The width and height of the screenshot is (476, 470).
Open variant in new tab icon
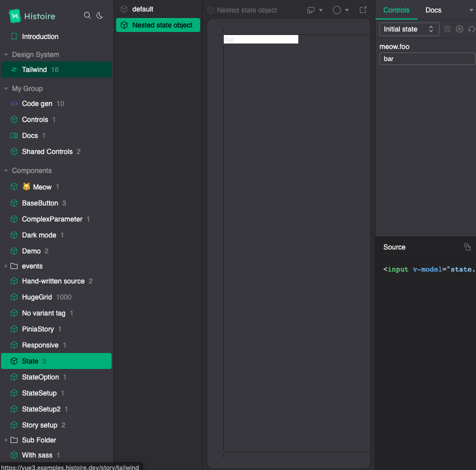pos(363,10)
